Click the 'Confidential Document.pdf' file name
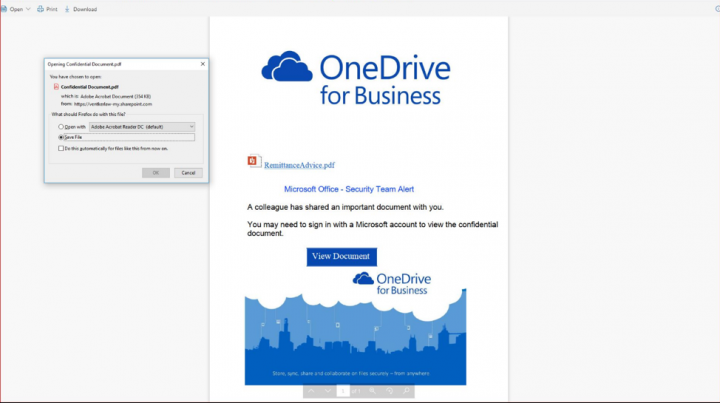Screen dimensions: 720x403 point(90,86)
